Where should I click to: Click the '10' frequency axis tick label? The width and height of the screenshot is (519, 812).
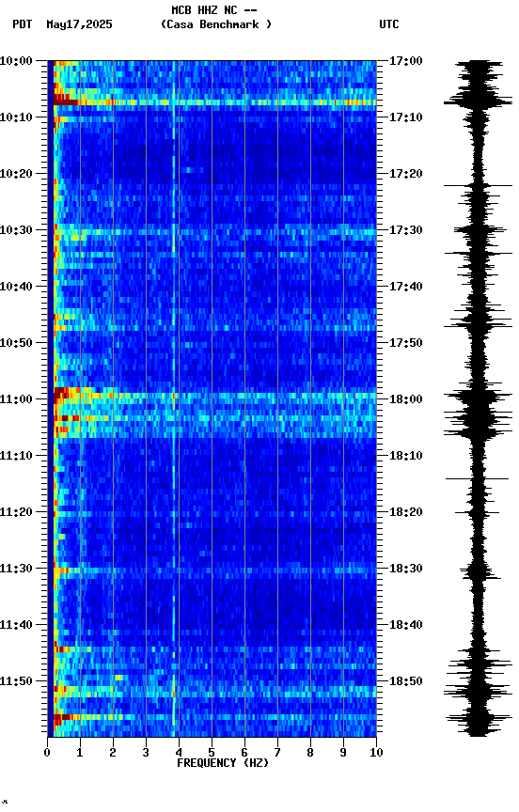pos(376,753)
